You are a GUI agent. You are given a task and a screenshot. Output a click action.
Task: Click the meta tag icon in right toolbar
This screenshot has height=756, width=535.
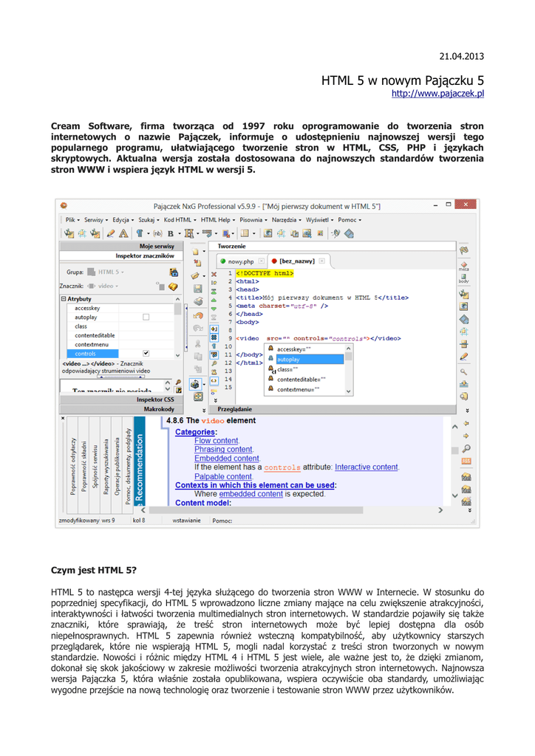[464, 265]
